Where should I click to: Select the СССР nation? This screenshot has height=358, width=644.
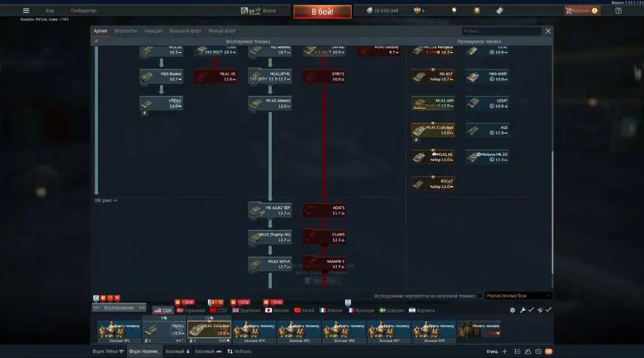[x=218, y=310]
